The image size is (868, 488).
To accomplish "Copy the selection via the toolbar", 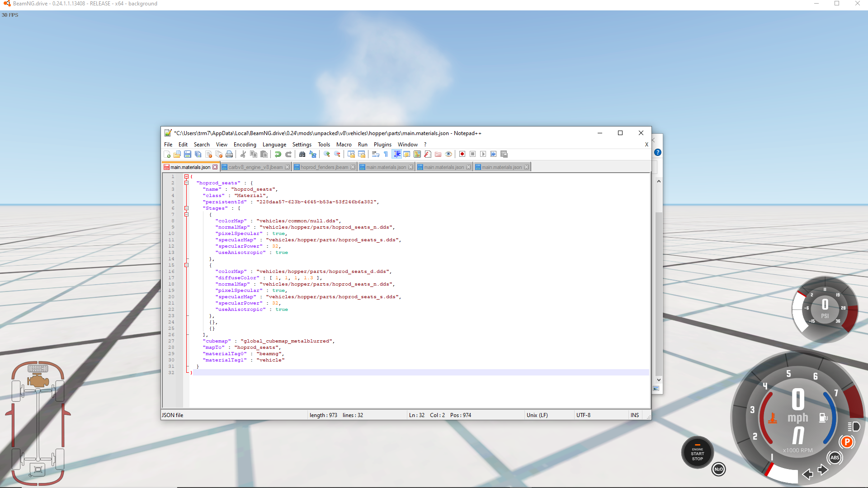I will tap(254, 154).
